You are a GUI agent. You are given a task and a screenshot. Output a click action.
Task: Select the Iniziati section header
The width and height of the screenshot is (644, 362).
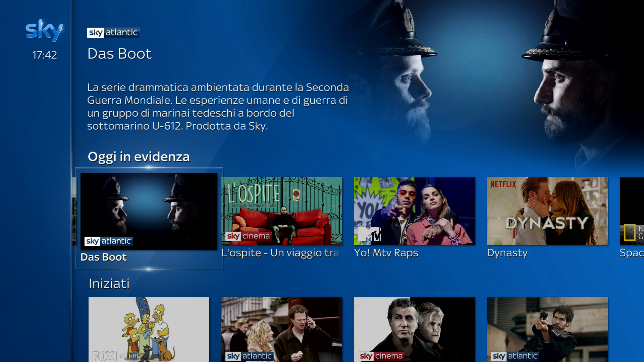tap(109, 284)
